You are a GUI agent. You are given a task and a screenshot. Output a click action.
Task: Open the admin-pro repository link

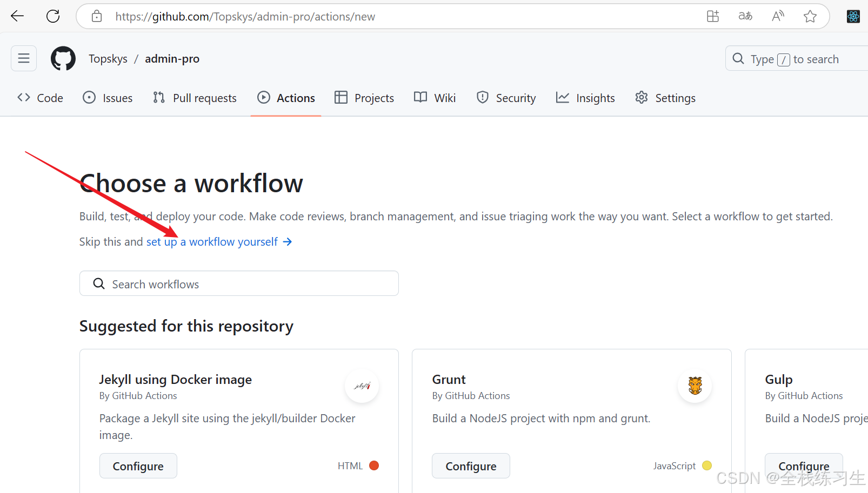172,58
